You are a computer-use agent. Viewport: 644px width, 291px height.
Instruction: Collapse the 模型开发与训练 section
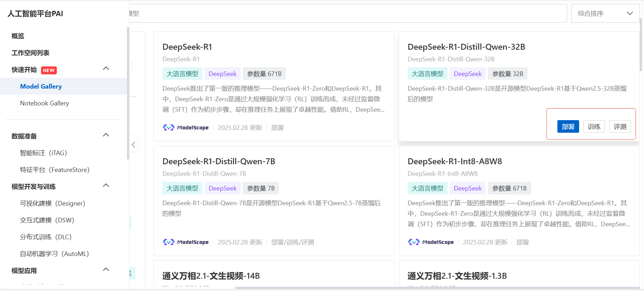pos(106,186)
